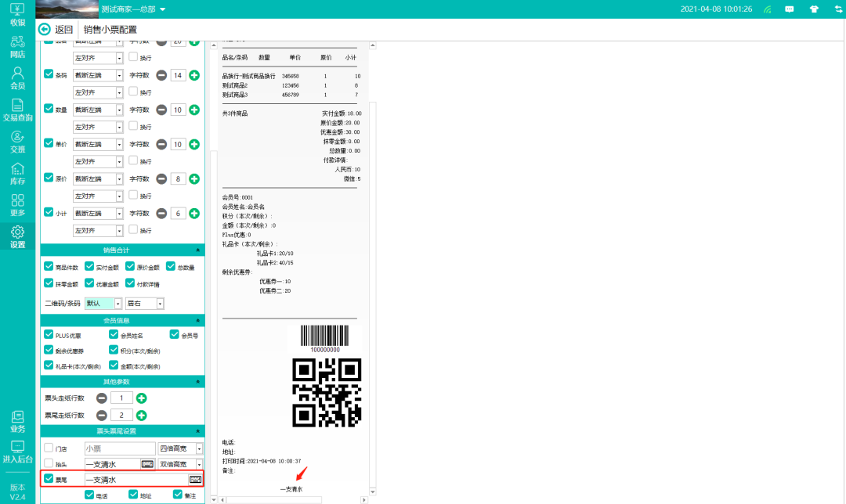Uncheck the 条码 checkbox

click(x=49, y=75)
